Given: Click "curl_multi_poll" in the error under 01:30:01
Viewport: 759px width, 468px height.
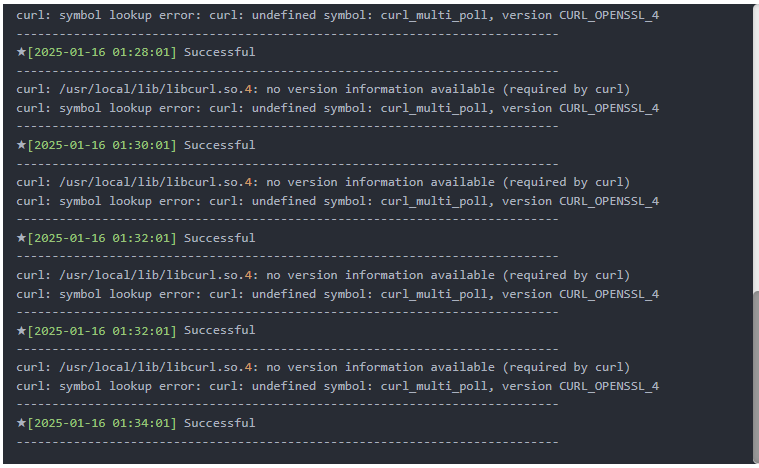Looking at the screenshot, I should click(435, 201).
